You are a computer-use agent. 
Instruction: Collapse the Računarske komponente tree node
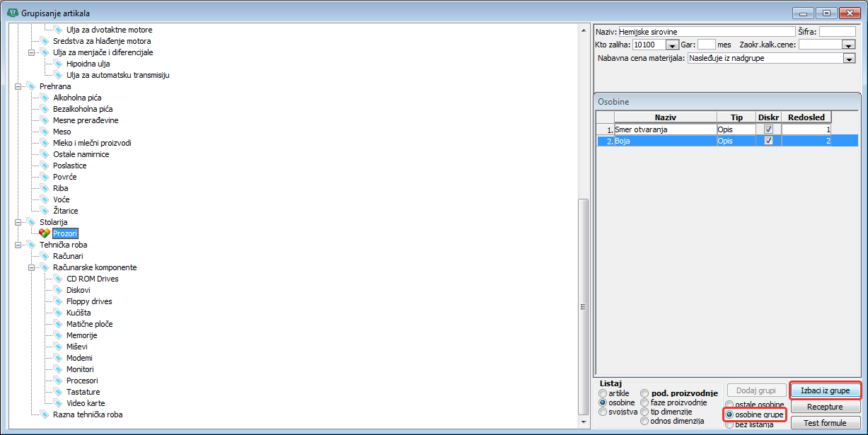[x=31, y=267]
